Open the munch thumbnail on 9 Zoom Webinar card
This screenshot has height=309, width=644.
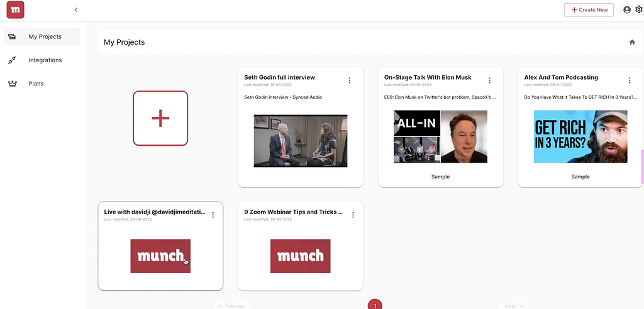tap(300, 256)
